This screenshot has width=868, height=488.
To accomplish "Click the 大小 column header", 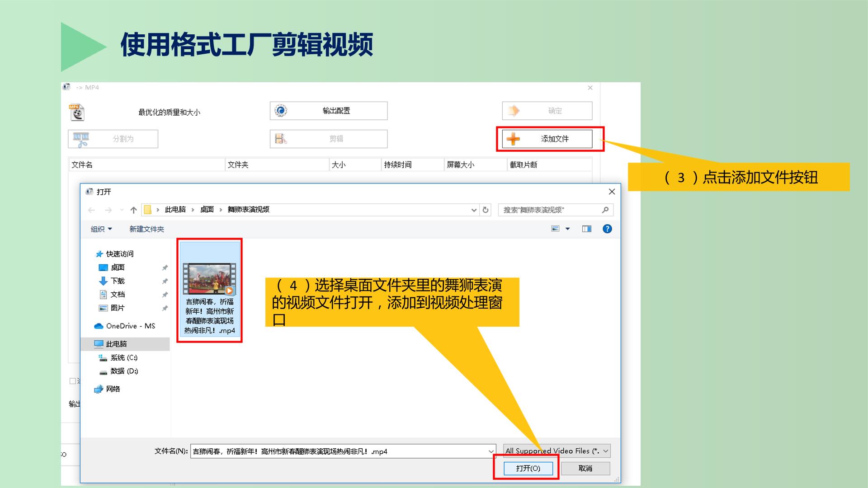I will [355, 165].
